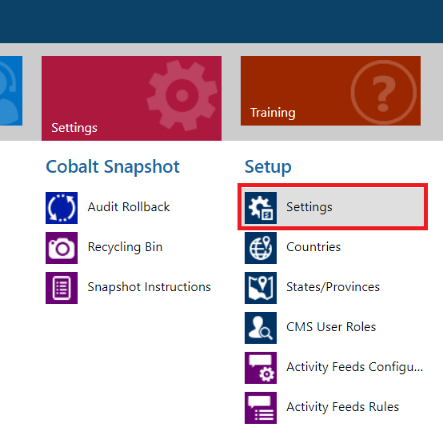
Task: Click the partially visible blue user tile
Action: (11, 91)
